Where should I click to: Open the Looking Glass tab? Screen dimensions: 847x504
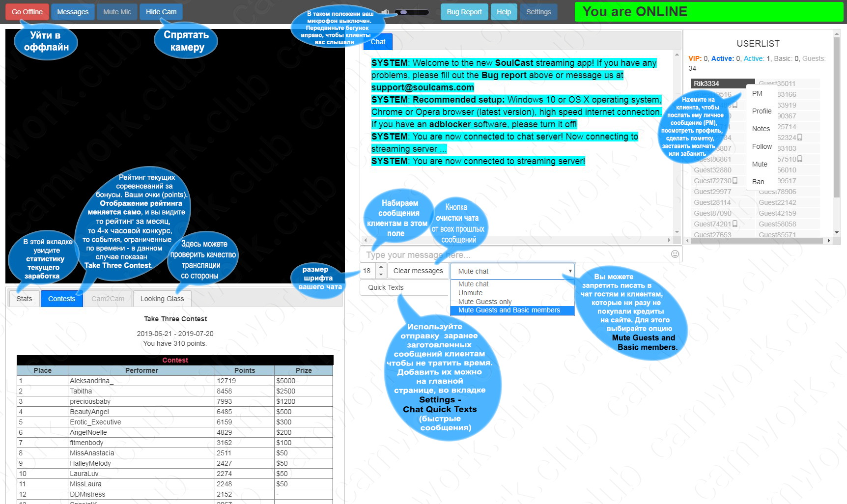coord(162,299)
